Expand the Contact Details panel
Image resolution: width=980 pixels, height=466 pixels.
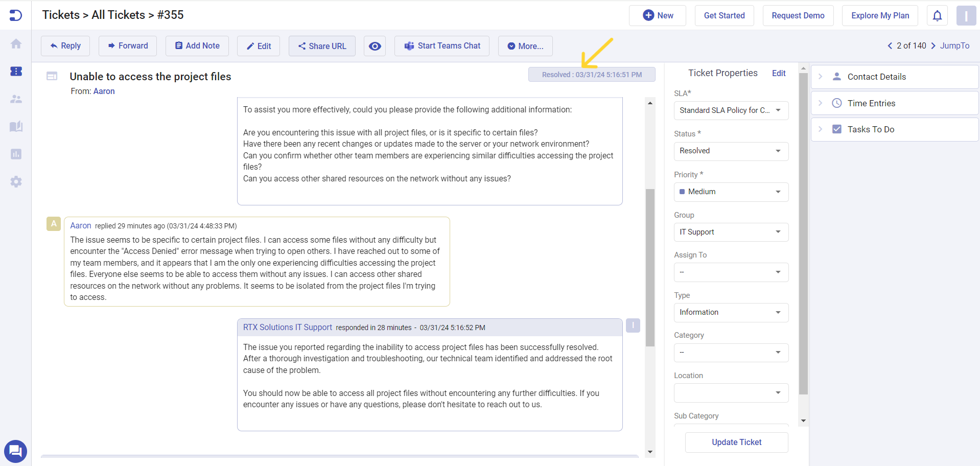tap(894, 77)
